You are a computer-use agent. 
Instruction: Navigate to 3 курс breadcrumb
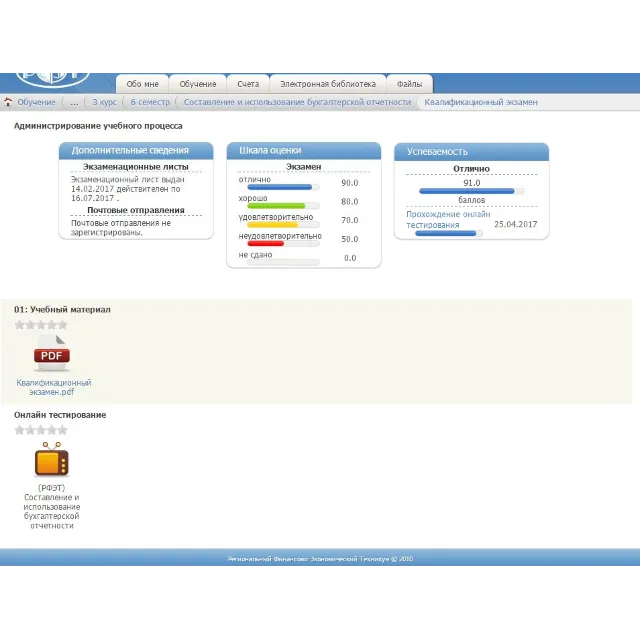click(104, 102)
